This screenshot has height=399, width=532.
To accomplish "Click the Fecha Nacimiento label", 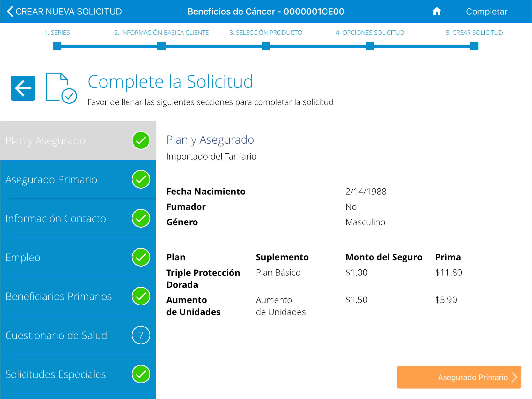I will pos(206,192).
